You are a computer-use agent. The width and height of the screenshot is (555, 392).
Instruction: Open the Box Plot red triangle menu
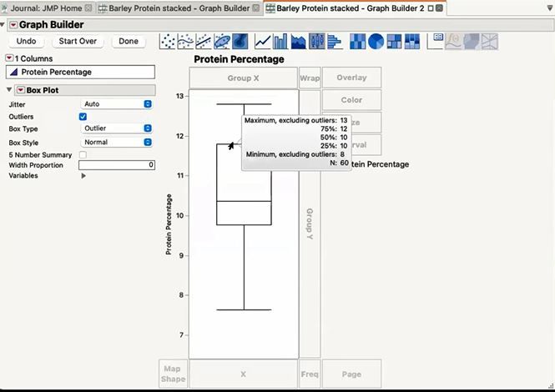(21, 90)
